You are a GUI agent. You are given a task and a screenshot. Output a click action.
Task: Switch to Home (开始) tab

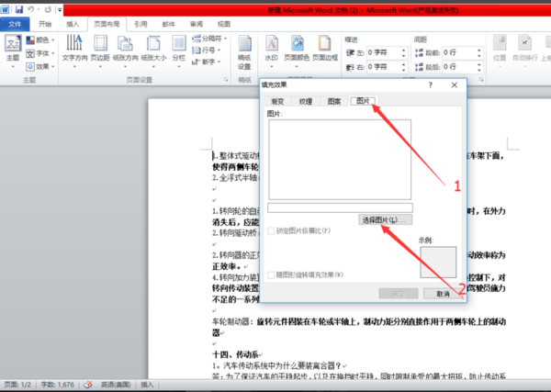click(45, 24)
